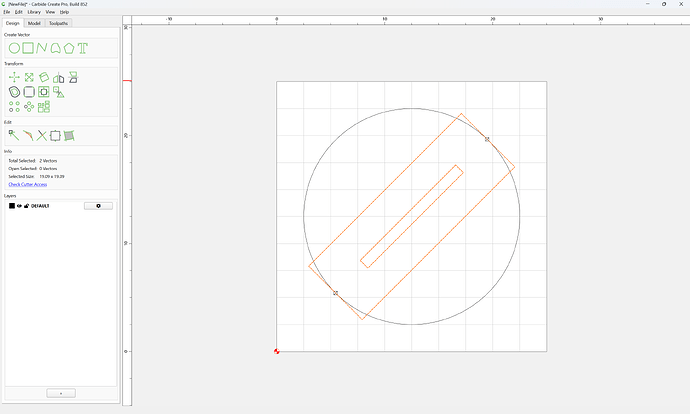Select the Trim Vectors scissors tool

pyautogui.click(x=41, y=136)
